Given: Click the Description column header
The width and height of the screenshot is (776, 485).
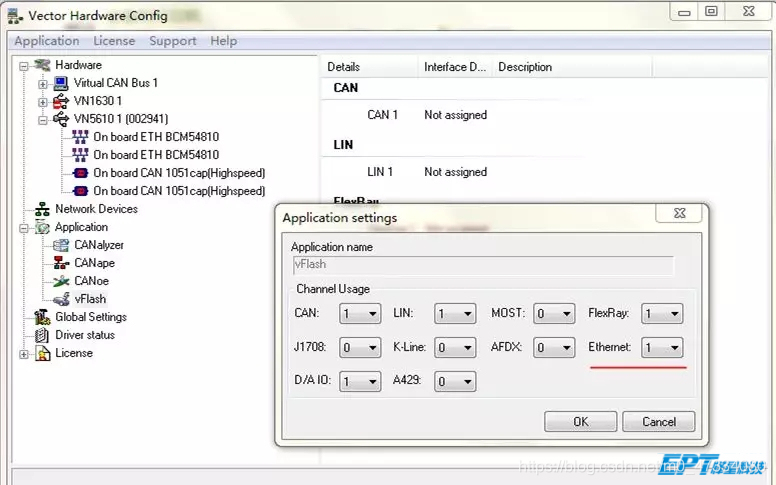Looking at the screenshot, I should [x=572, y=67].
